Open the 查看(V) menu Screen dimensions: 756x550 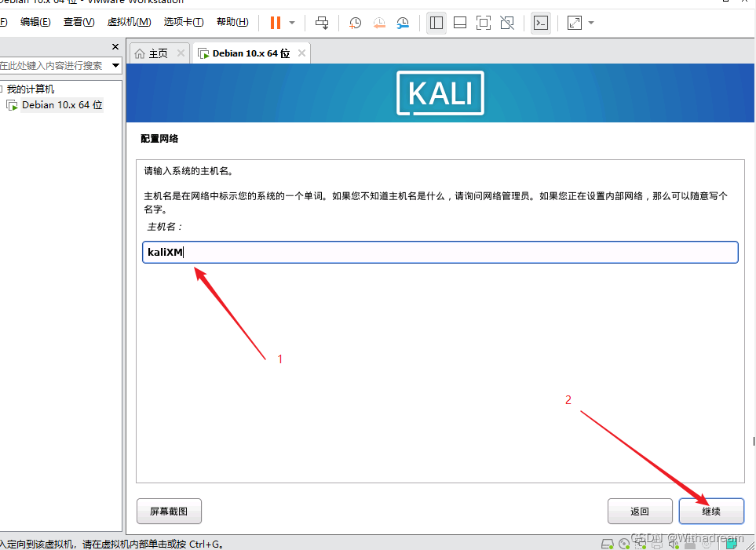click(79, 22)
